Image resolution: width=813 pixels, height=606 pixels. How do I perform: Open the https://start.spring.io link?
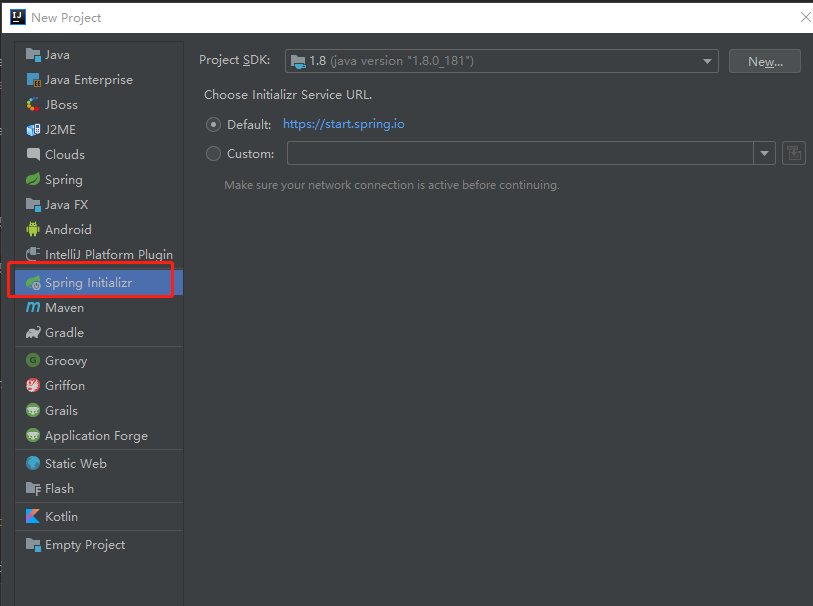coord(343,124)
